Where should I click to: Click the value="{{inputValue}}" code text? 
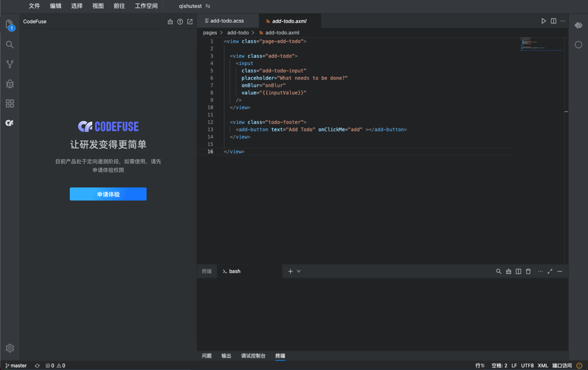click(x=274, y=93)
